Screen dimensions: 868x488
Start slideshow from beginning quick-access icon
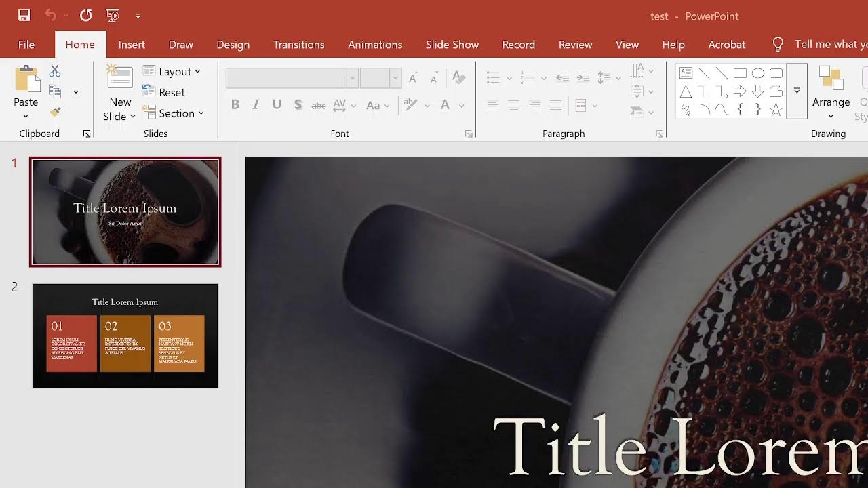click(113, 15)
